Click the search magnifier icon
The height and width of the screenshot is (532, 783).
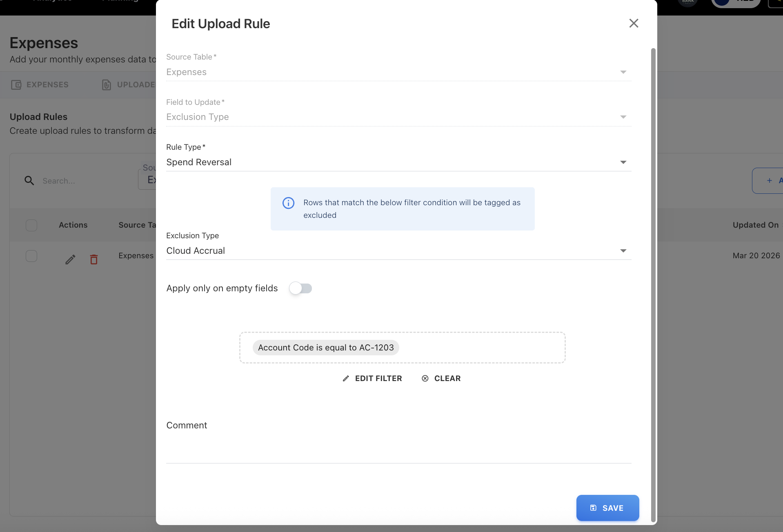coord(29,180)
